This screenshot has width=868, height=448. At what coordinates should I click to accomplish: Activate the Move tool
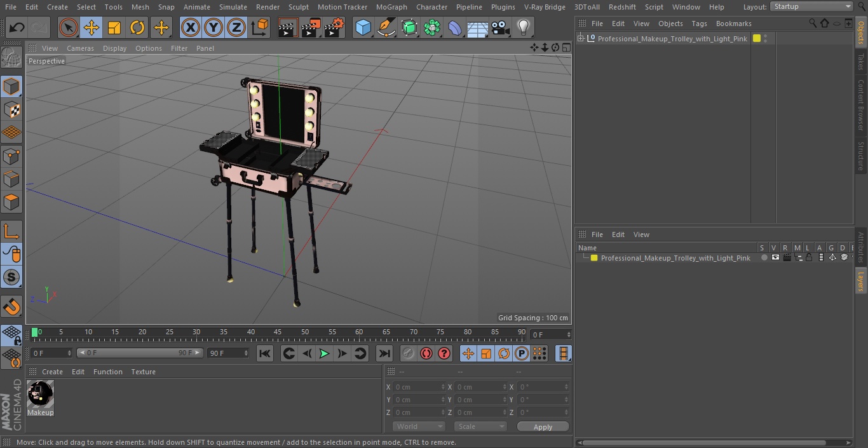[x=92, y=27]
